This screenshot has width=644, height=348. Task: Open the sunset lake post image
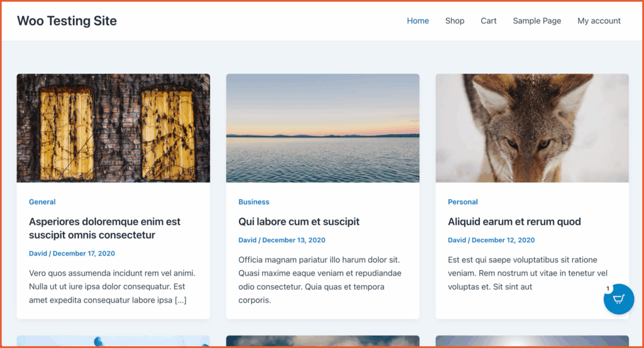pyautogui.click(x=323, y=128)
